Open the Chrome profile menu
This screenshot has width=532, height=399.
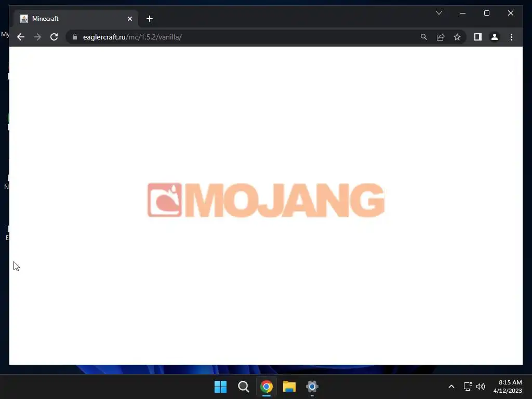(495, 37)
